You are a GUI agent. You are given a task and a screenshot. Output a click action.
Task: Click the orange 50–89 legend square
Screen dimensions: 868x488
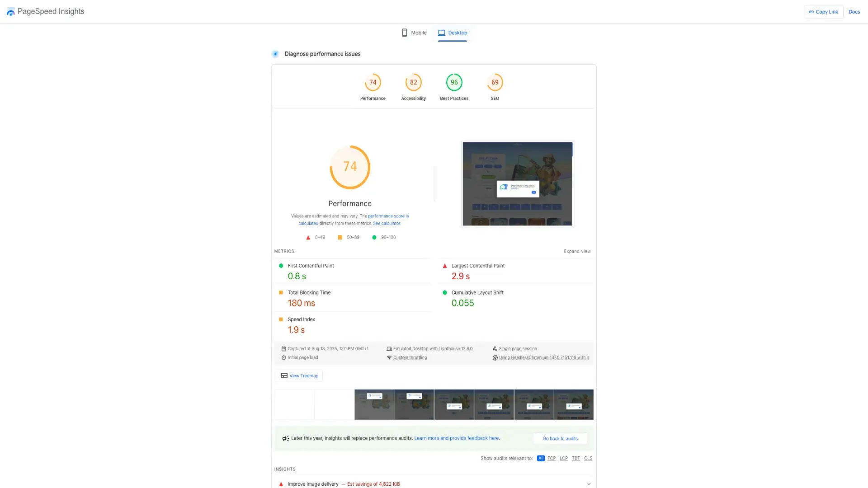(x=340, y=237)
